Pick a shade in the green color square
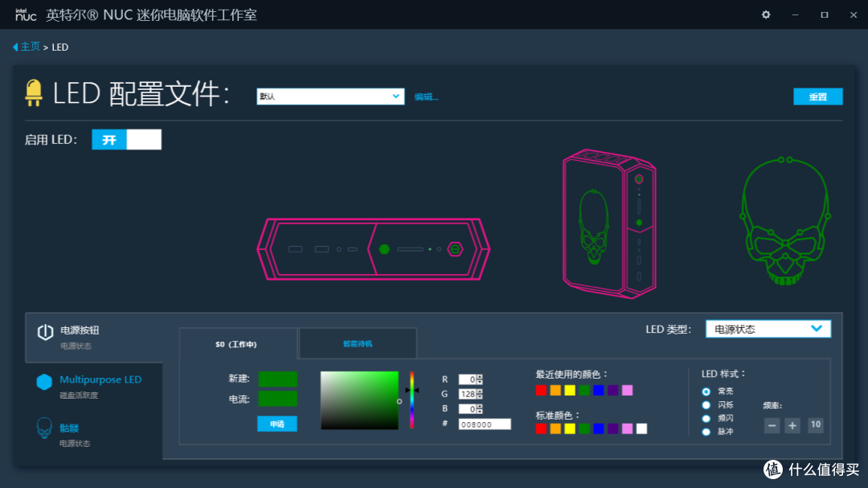The height and width of the screenshot is (488, 868). click(359, 400)
